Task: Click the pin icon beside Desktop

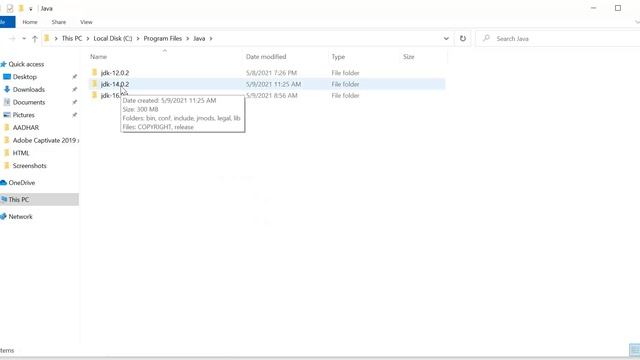Action: [x=74, y=77]
